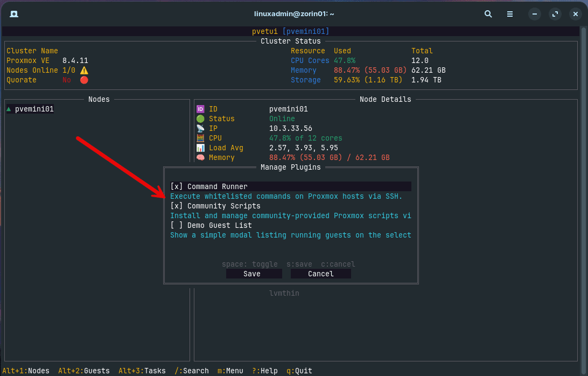The image size is (588, 376).
Task: Click the new tab icon in the titlebar
Action: [14, 14]
